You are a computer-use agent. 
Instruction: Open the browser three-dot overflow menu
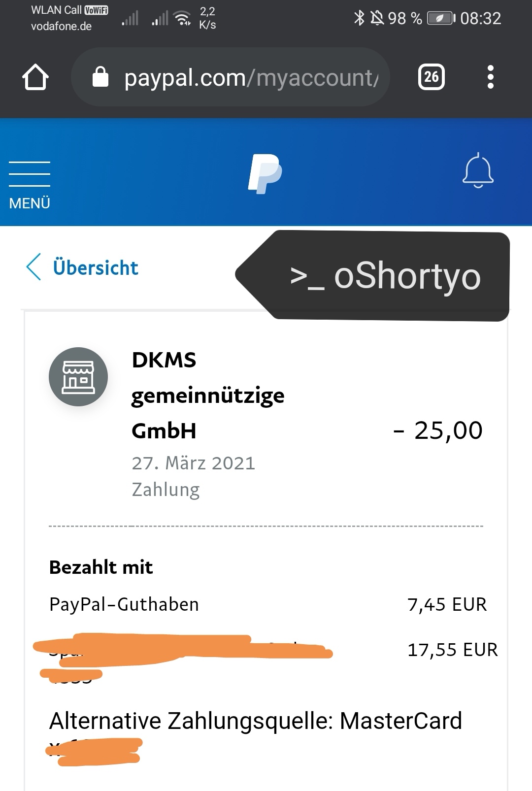tap(490, 77)
